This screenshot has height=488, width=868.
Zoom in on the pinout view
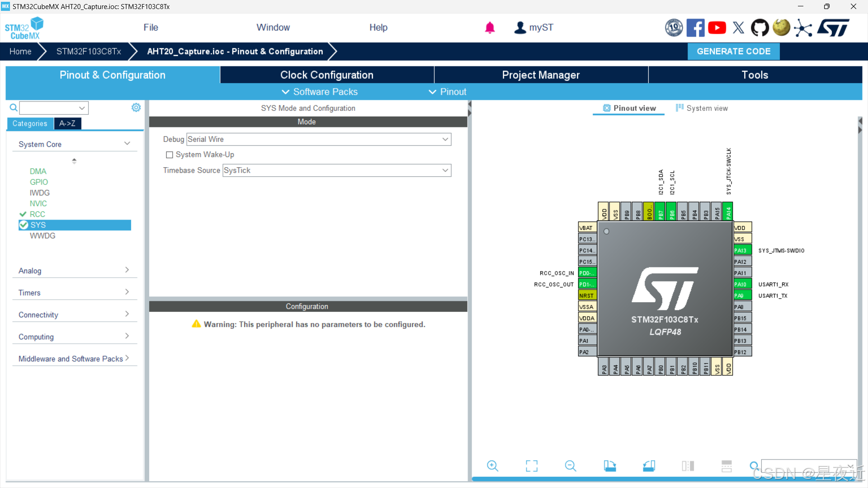point(492,466)
